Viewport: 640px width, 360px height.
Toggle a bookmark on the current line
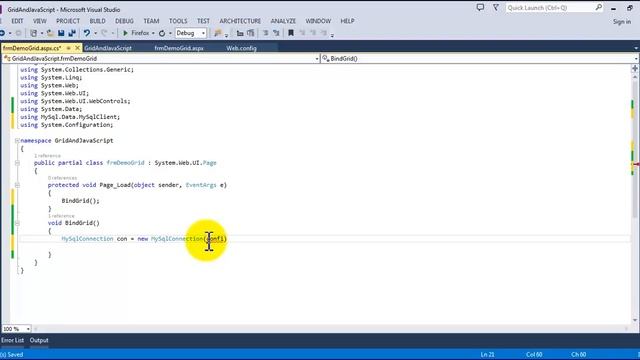[x=291, y=33]
